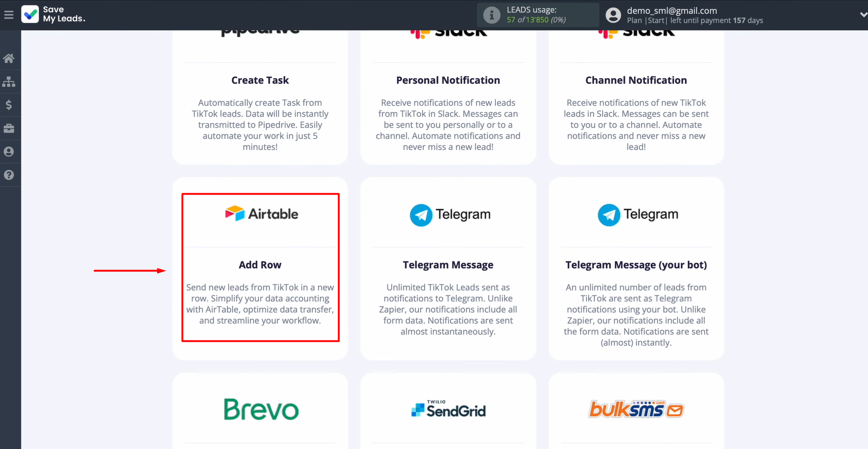This screenshot has width=868, height=449.
Task: Click the Save My Leads logo
Action: (53, 14)
